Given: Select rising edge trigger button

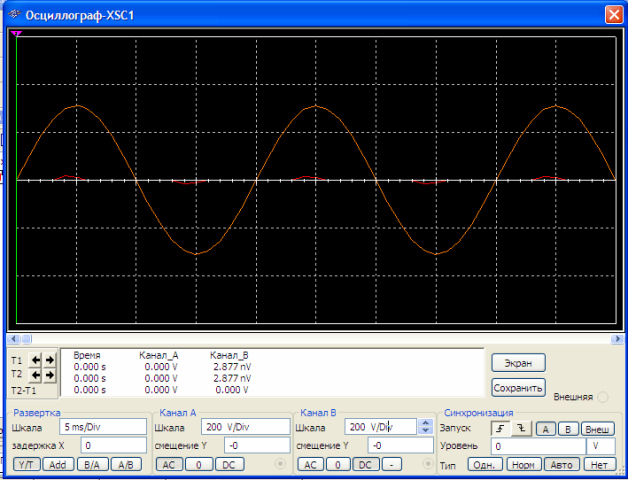Looking at the screenshot, I should click(x=500, y=429).
